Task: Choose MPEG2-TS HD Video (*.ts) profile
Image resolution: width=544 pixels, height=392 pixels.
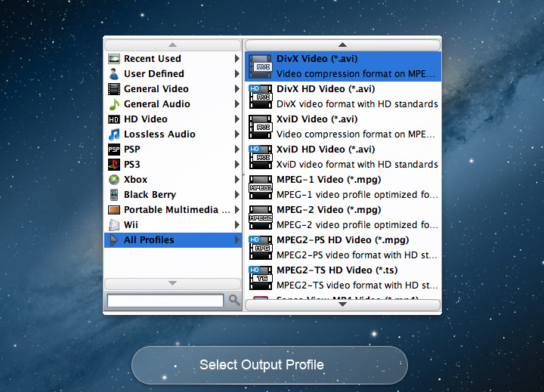Action: pos(343,277)
